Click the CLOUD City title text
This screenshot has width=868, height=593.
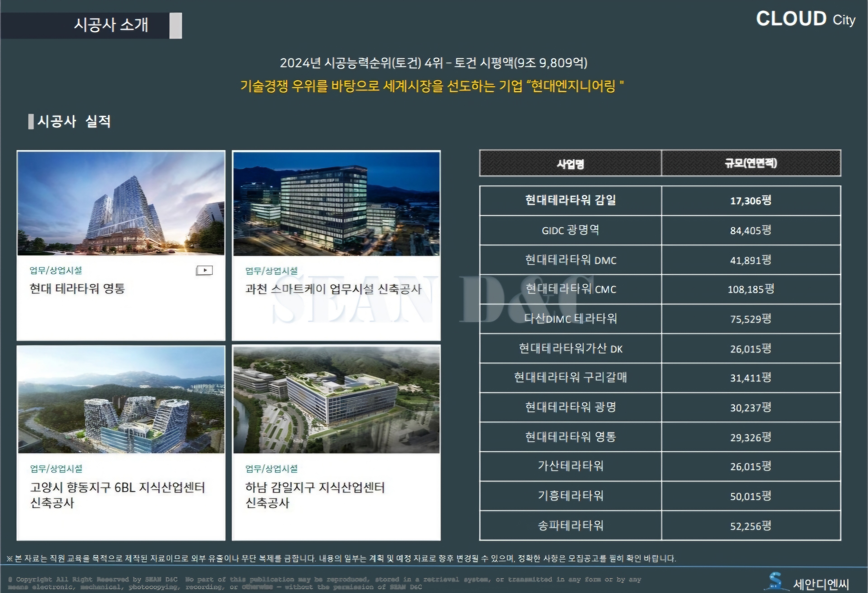(x=806, y=19)
